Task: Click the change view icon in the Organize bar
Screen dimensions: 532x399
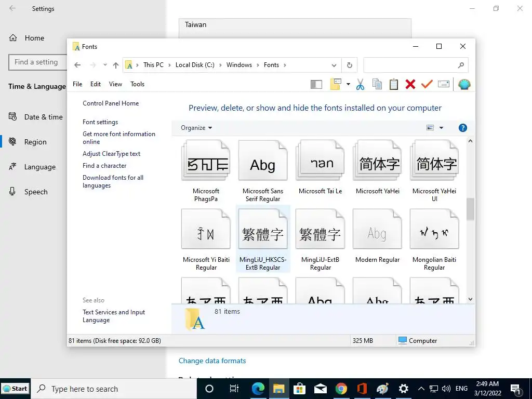Action: (430, 128)
